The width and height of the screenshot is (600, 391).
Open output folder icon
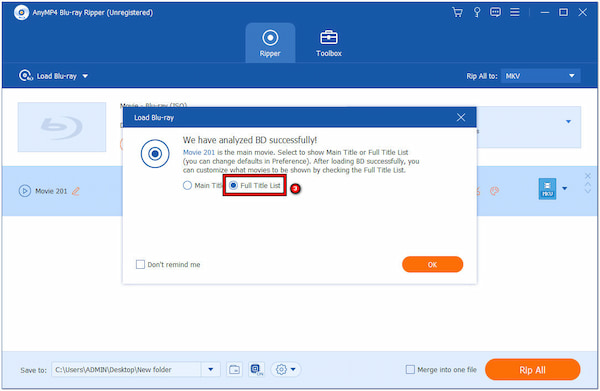[x=234, y=370]
